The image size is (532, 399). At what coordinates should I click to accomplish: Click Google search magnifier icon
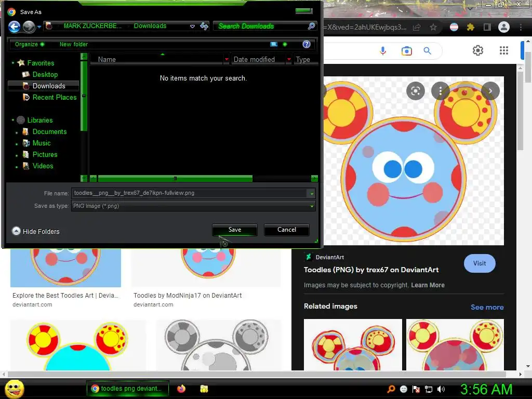pos(428,51)
